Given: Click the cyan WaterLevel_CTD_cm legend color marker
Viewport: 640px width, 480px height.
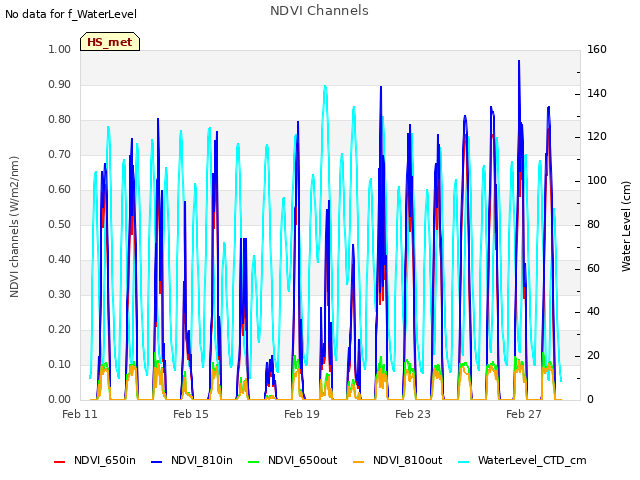Looking at the screenshot, I should 464,462.
